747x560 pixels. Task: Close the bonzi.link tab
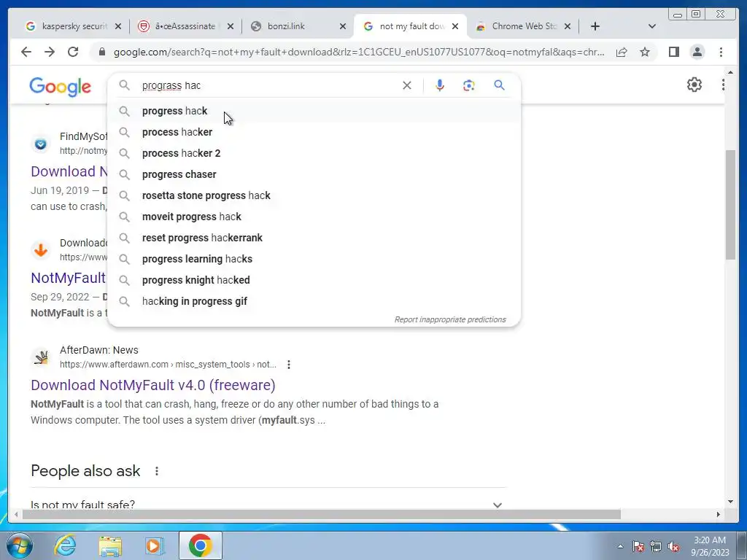pos(343,26)
